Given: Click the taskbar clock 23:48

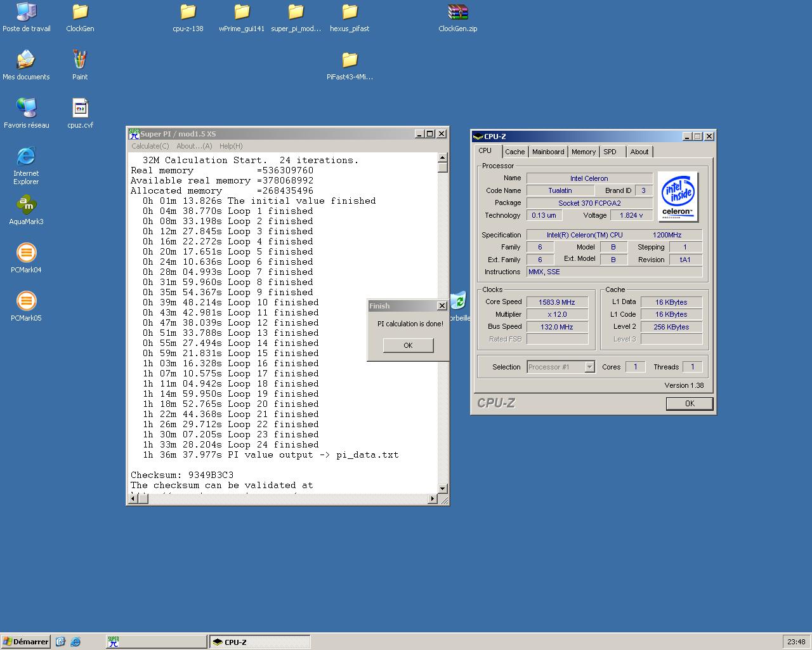Looking at the screenshot, I should tap(796, 642).
